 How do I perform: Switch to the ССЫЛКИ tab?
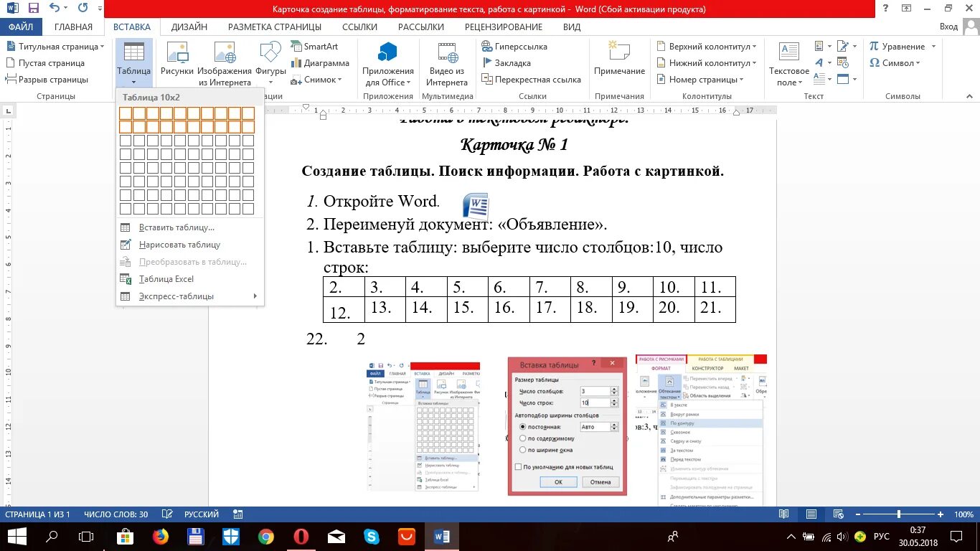(359, 27)
